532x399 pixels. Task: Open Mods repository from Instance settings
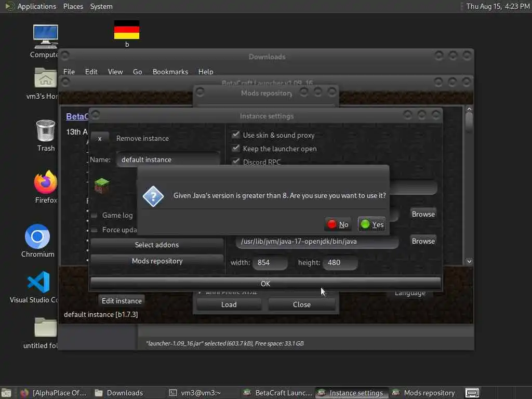click(x=157, y=261)
